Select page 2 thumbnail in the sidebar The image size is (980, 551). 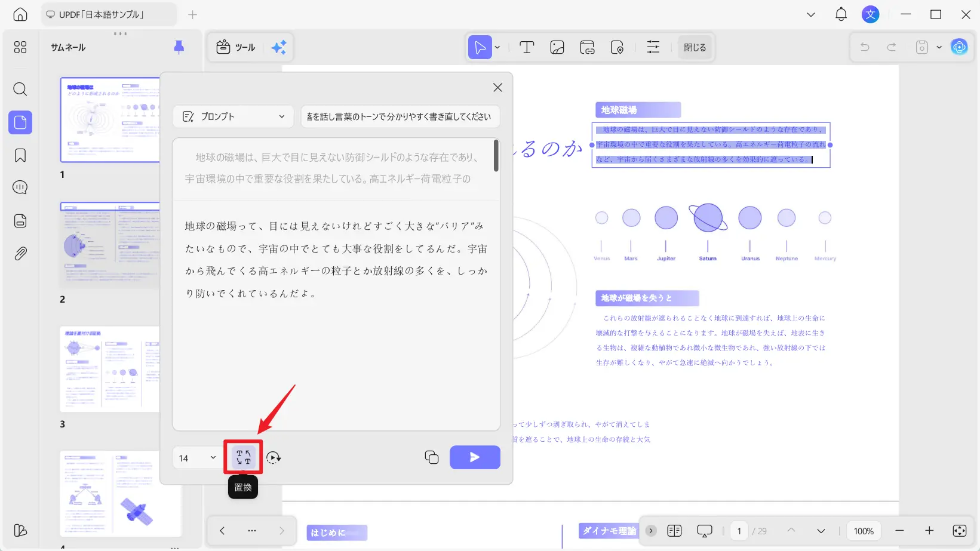[110, 245]
